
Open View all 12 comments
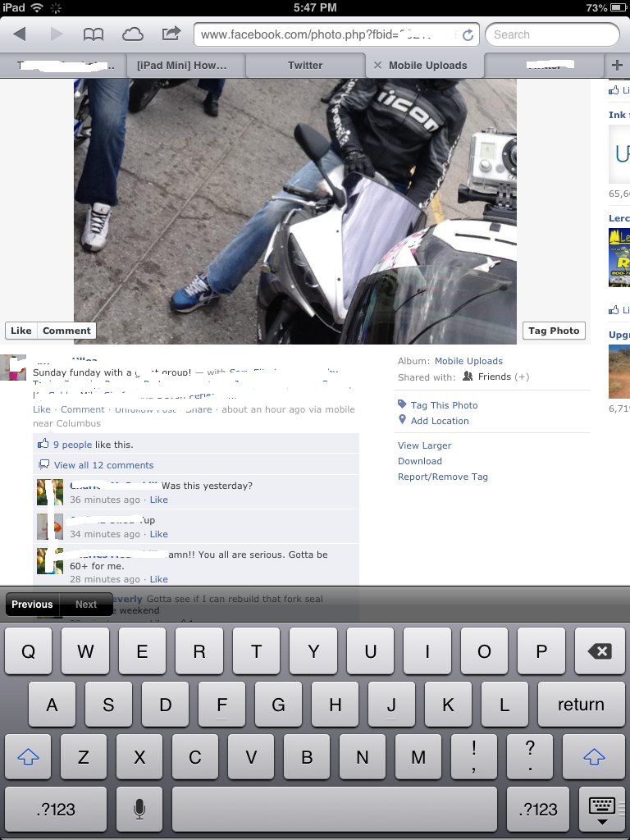[103, 465]
